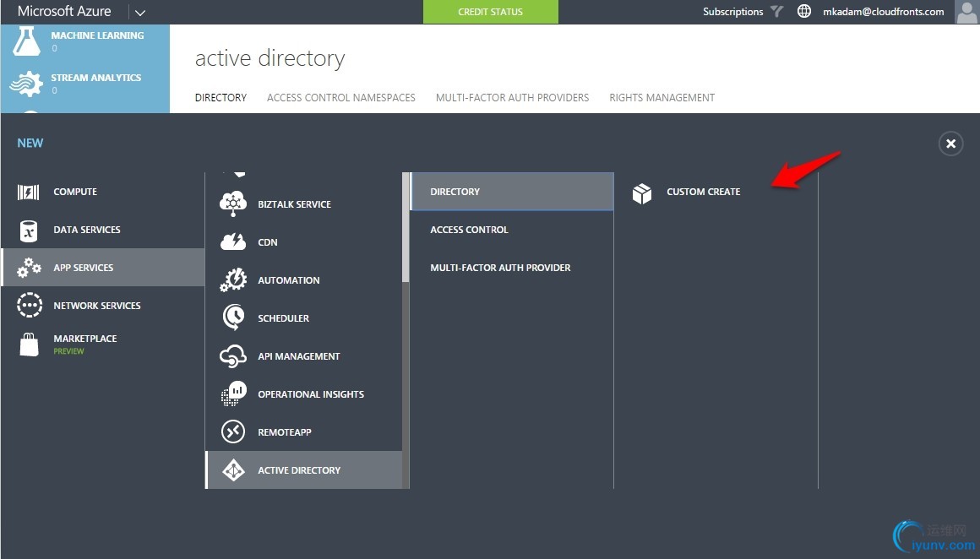The width and height of the screenshot is (980, 559).
Task: Select the Compute category icon
Action: click(28, 192)
